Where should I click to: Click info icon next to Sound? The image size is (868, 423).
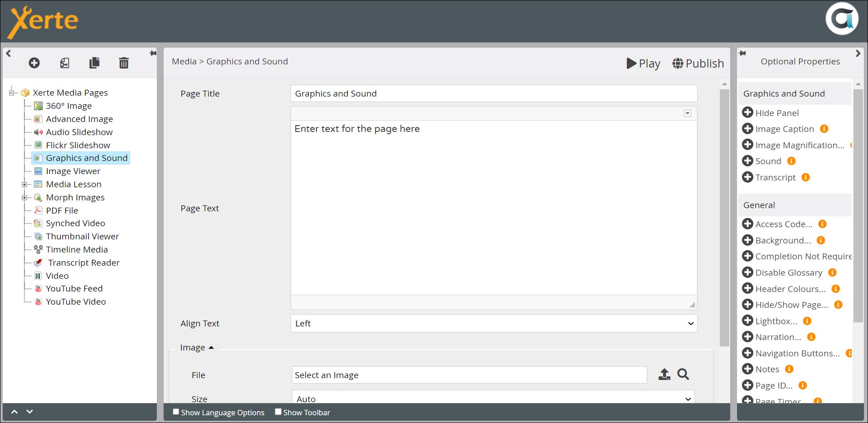[791, 161]
